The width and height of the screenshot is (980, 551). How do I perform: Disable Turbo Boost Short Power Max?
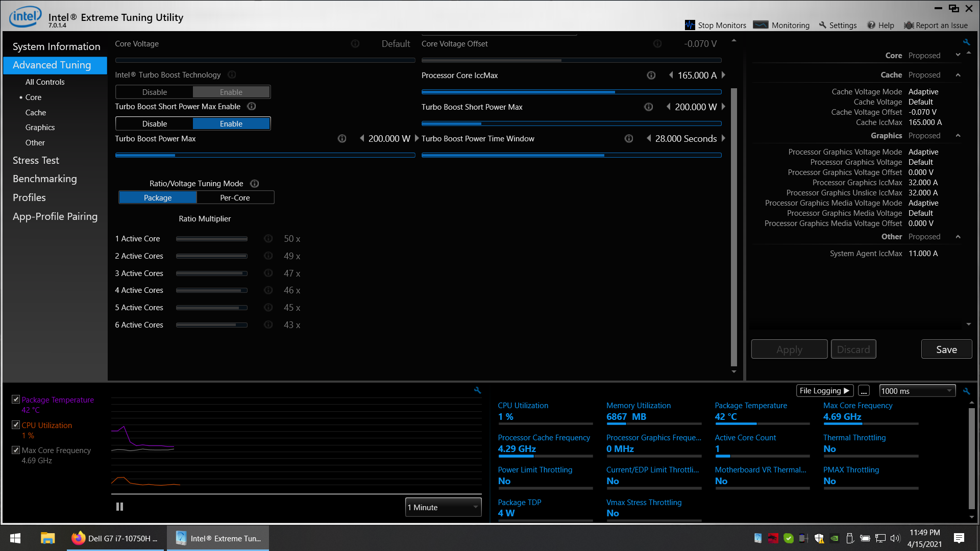click(x=155, y=123)
